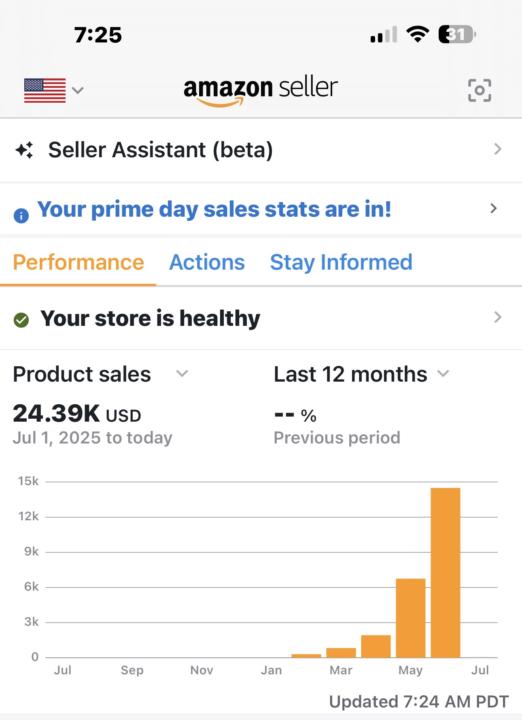Open Seller Assistant (beta) row chevron
This screenshot has width=522, height=720.
498,149
